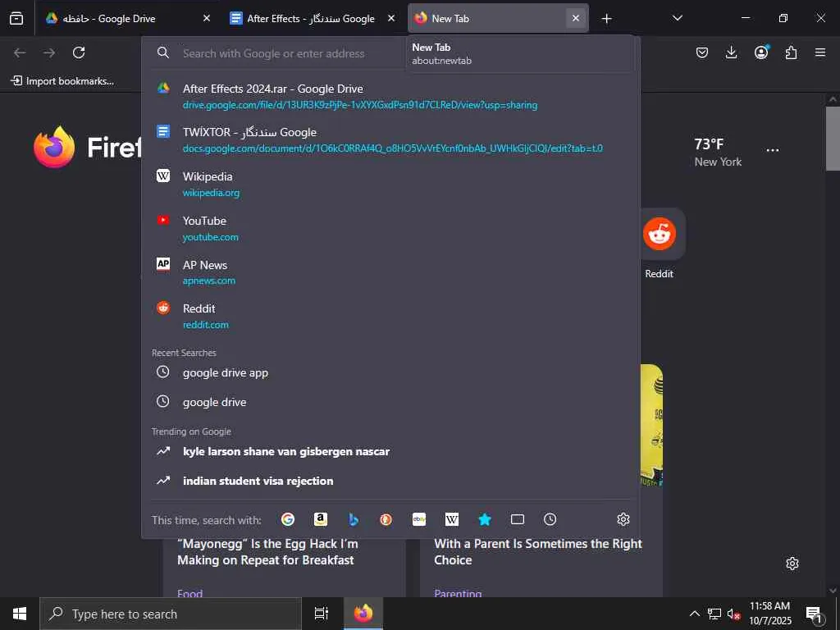Open TWIXTOR Google Docs suggestion
The height and width of the screenshot is (630, 840).
point(391,139)
